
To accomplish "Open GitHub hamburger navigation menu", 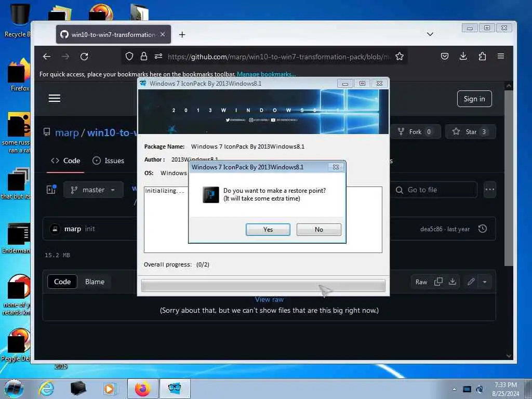I will coord(54,98).
